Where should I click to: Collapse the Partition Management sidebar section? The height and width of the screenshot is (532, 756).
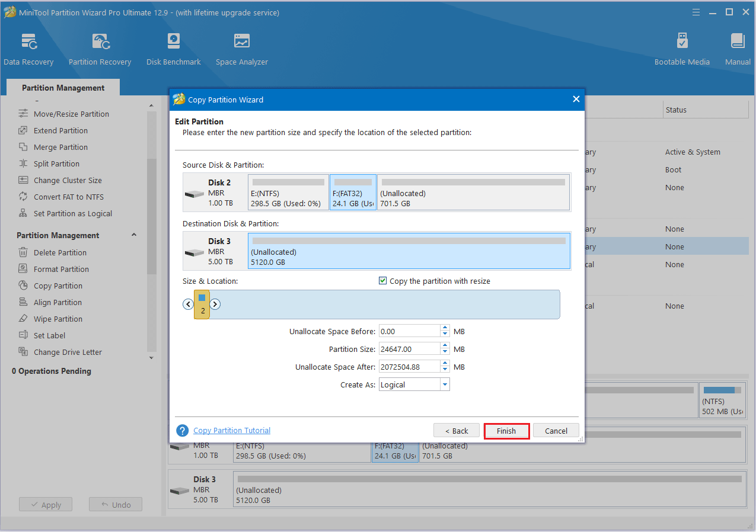coord(133,235)
